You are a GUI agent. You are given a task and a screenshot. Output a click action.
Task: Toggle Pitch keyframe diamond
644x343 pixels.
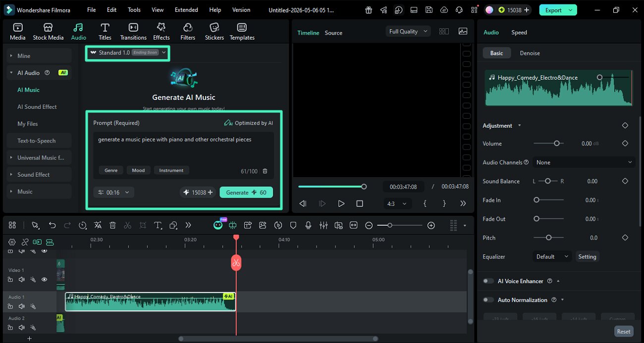point(625,238)
